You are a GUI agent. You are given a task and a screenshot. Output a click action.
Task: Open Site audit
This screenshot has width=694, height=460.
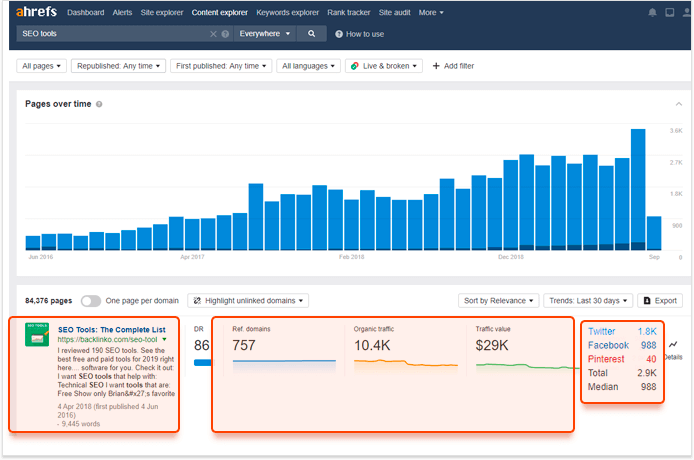[x=394, y=12]
